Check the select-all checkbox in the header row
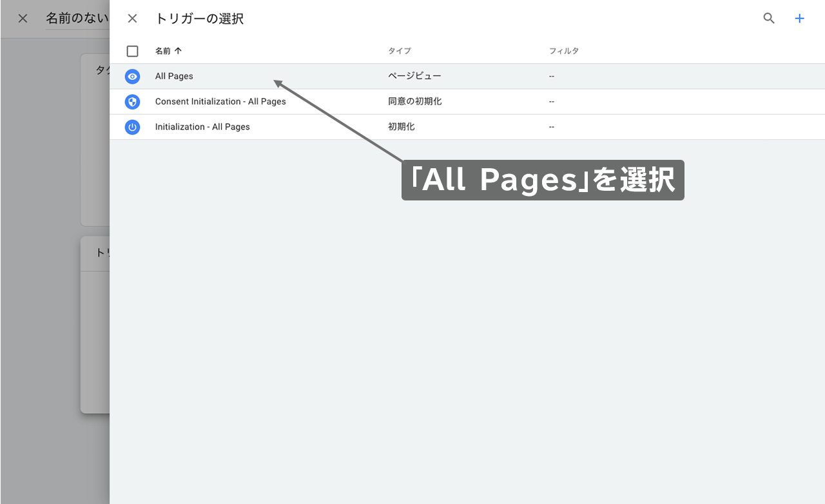The width and height of the screenshot is (825, 504). click(132, 50)
